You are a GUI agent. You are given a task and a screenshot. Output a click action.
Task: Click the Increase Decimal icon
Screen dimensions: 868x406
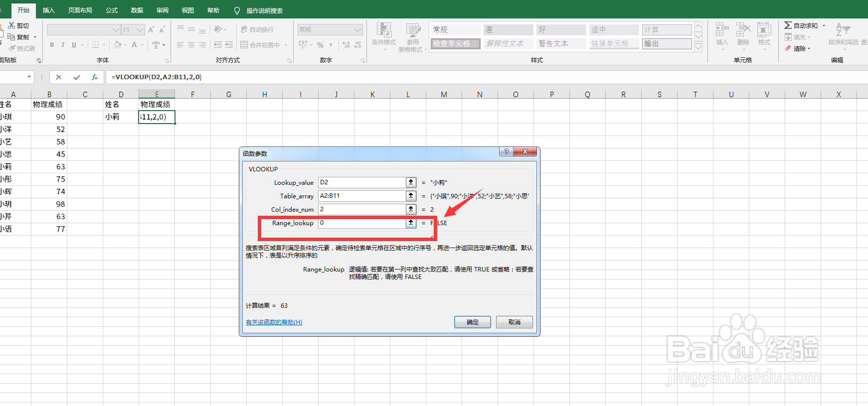point(347,45)
